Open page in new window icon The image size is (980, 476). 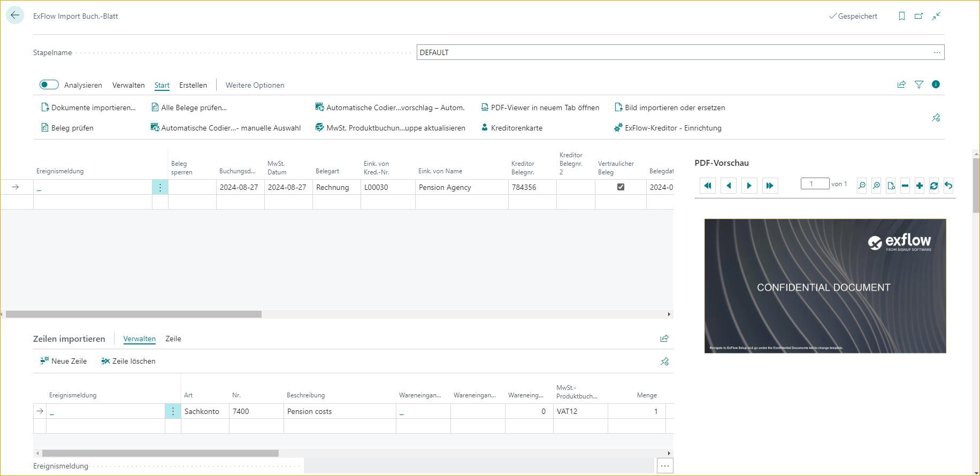click(x=919, y=16)
